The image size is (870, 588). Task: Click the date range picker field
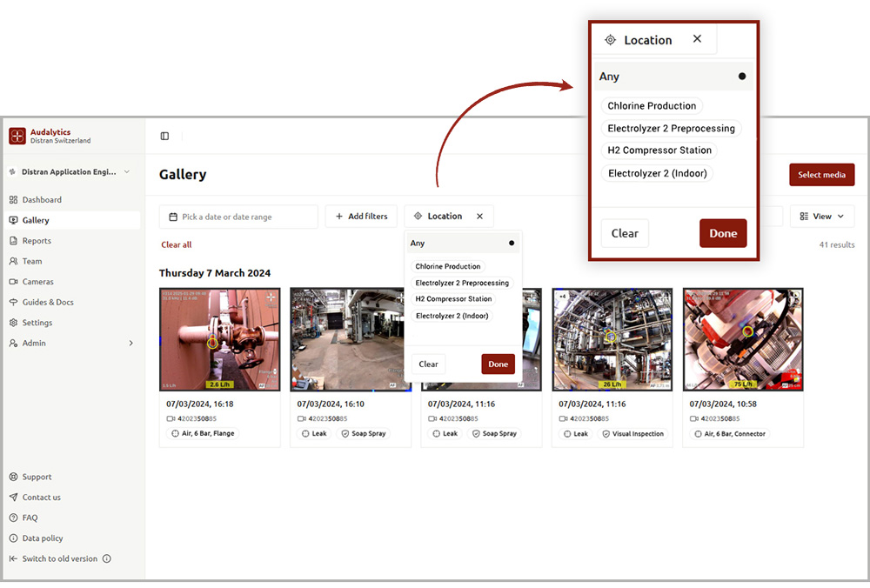point(238,217)
